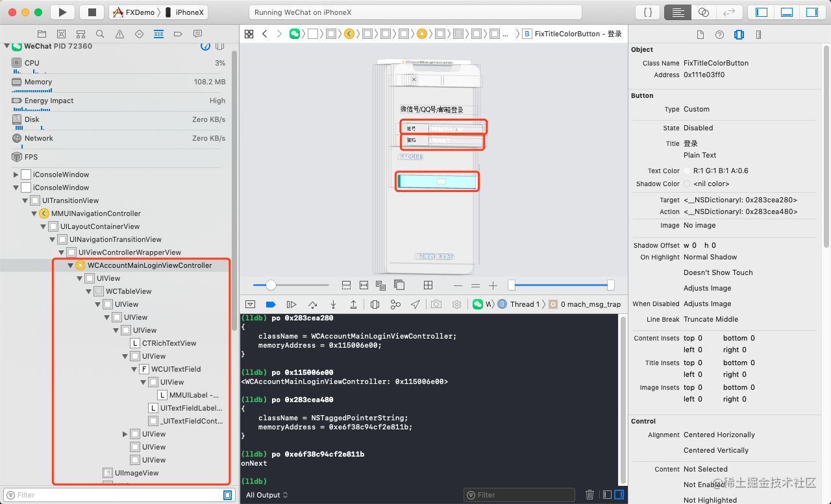This screenshot has height=504, width=831.
Task: Open the Test navigator diamond icon
Action: [139, 34]
